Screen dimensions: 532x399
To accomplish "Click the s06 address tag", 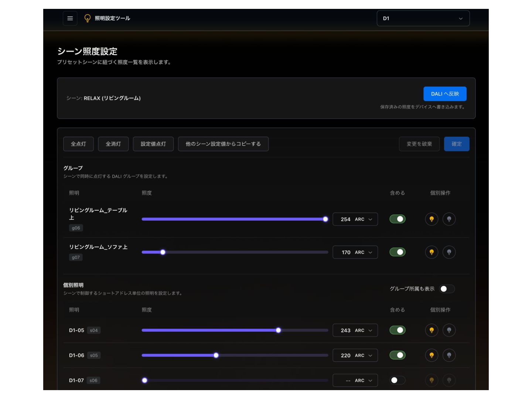I will 93,381.
